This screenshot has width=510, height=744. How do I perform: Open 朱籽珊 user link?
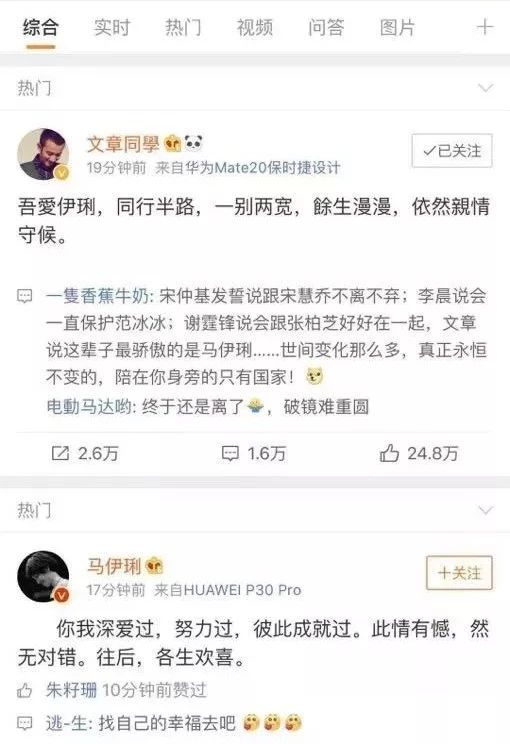pyautogui.click(x=71, y=690)
